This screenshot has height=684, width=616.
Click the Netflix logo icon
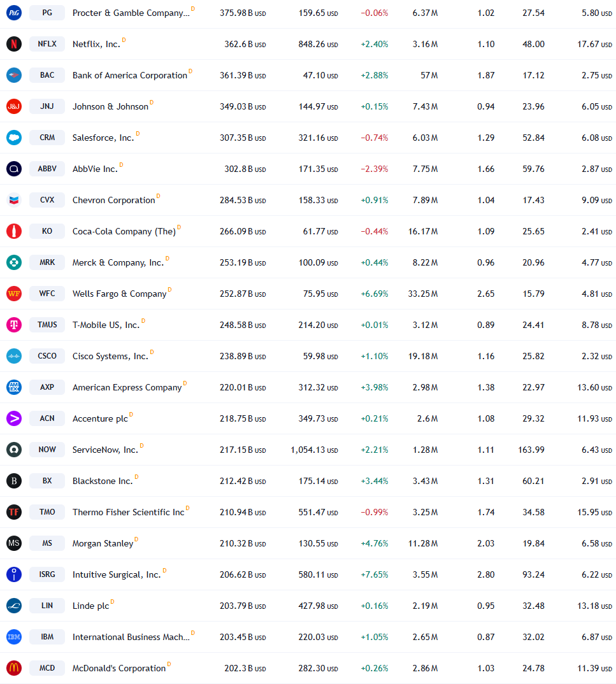pyautogui.click(x=14, y=43)
